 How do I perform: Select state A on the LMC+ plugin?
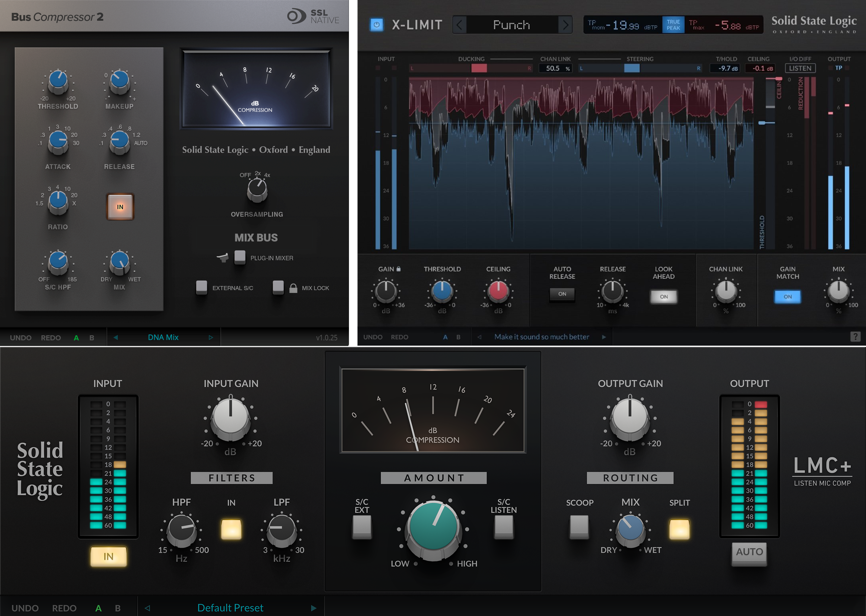(98, 607)
